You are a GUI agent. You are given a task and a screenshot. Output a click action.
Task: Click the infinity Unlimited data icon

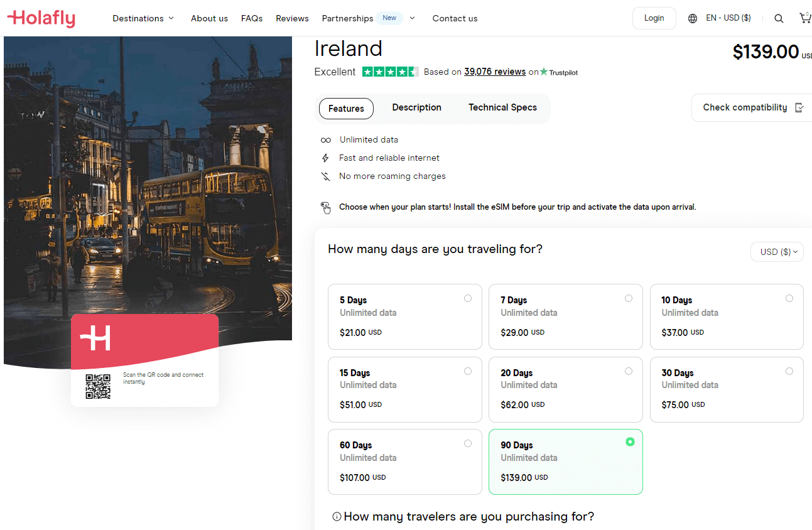coord(325,140)
